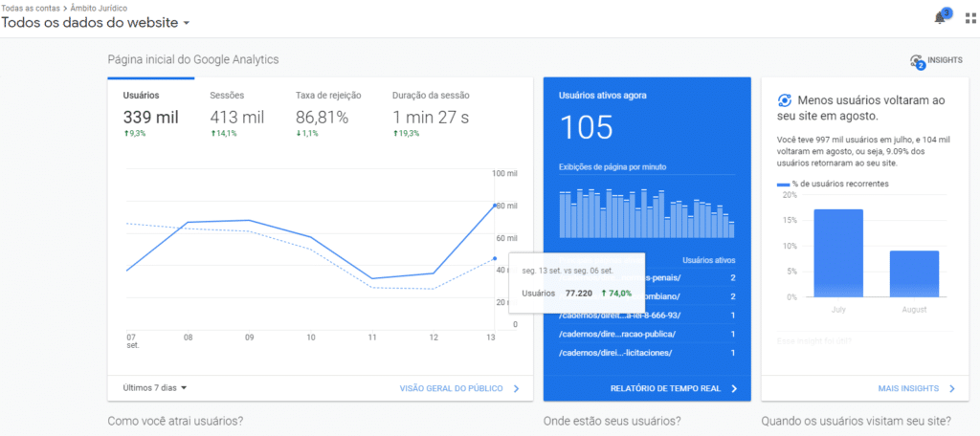Viewport: 980px width, 436px height.
Task: Click the 08 date label on chart axis
Action: [188, 338]
